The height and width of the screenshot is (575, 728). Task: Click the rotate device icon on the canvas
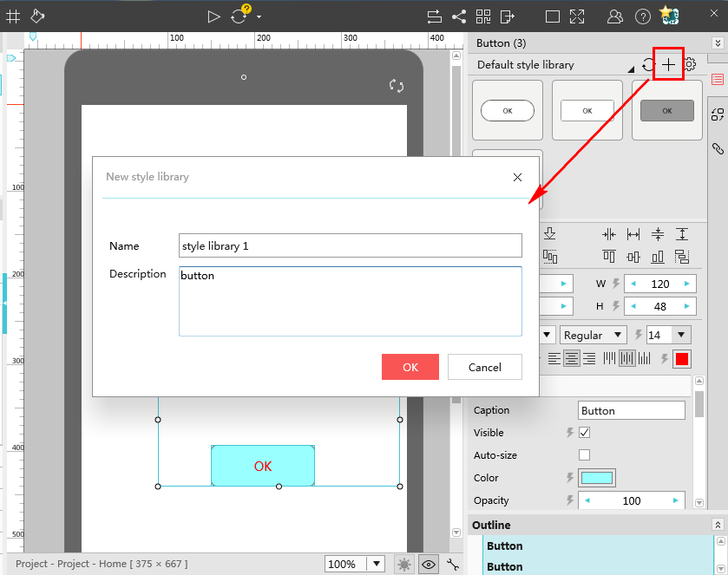[x=397, y=85]
